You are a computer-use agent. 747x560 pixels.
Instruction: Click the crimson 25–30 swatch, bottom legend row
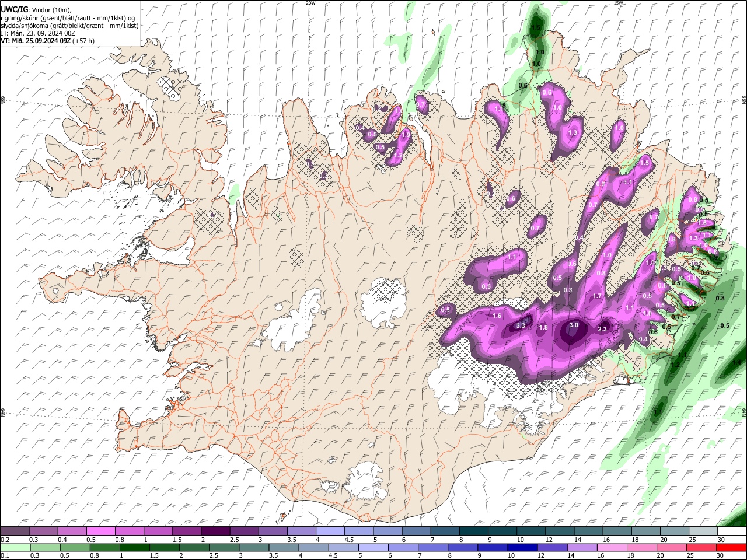[701, 547]
